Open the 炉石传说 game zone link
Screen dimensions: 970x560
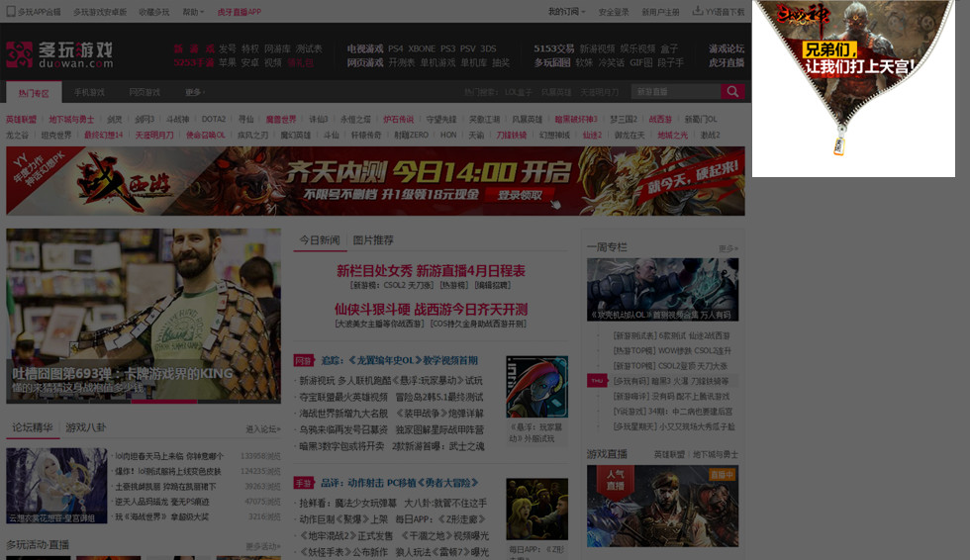tap(398, 120)
